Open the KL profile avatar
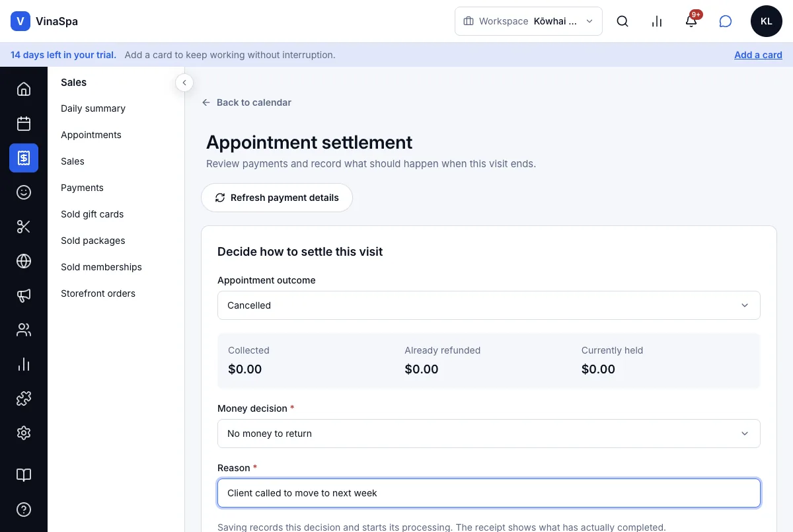 [767, 21]
